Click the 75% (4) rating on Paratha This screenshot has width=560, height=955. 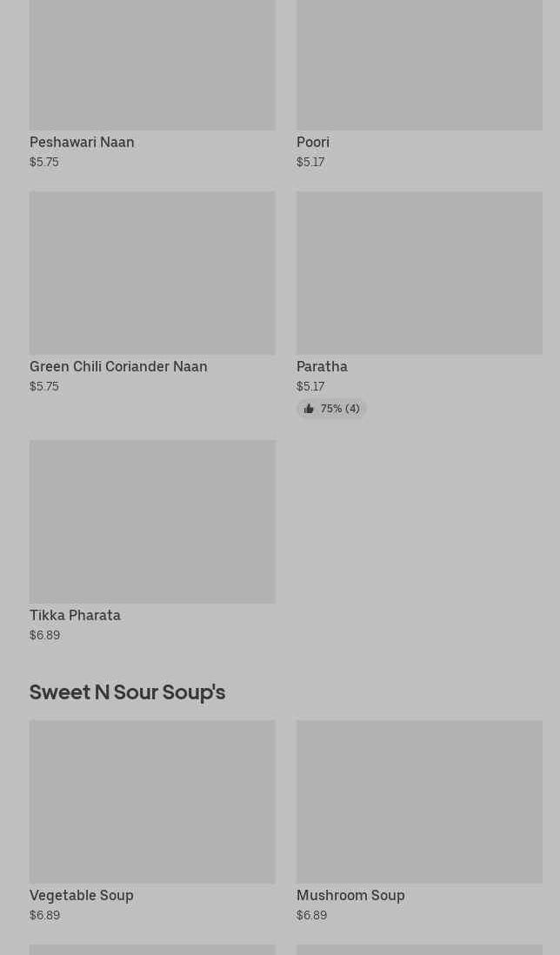tap(339, 409)
